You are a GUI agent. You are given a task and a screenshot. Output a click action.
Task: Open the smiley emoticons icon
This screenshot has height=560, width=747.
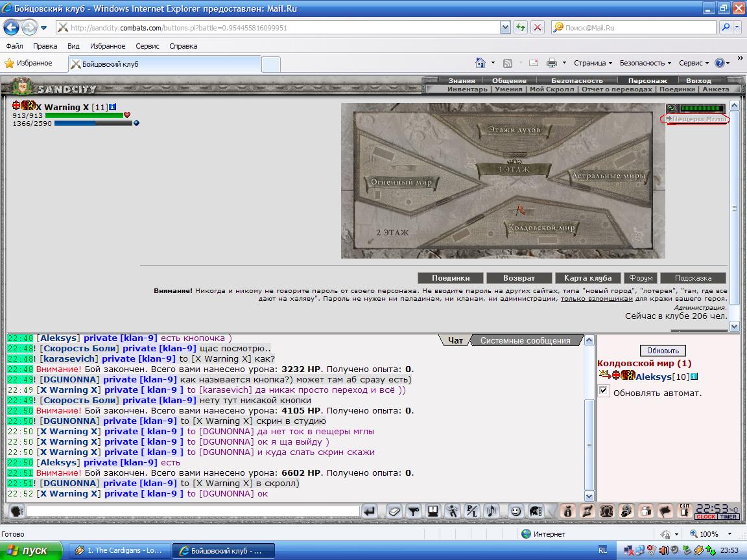click(516, 512)
